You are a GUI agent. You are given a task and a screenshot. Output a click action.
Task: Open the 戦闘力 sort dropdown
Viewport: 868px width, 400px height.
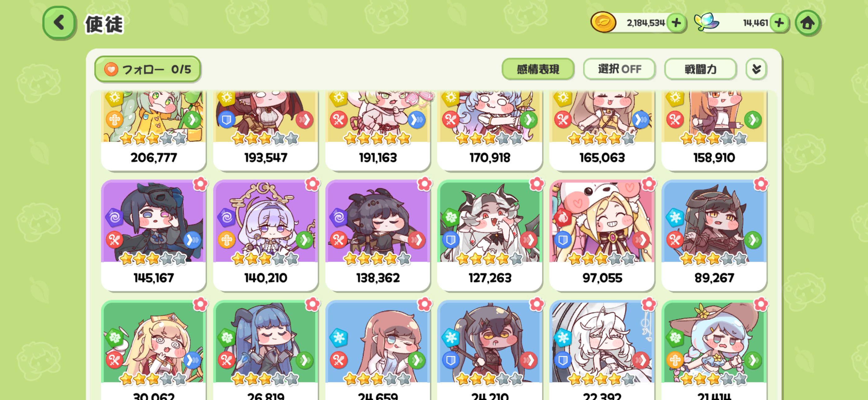[x=701, y=69]
